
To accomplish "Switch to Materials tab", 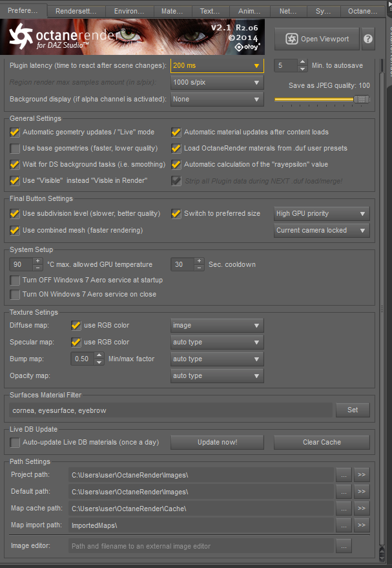I will (172, 11).
